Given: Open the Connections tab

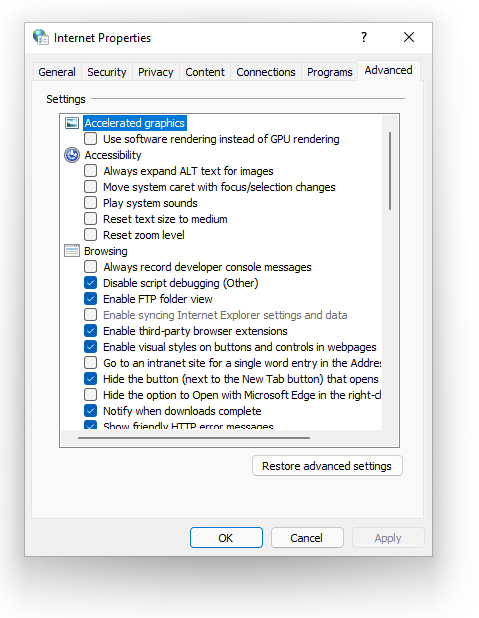Looking at the screenshot, I should 266,72.
